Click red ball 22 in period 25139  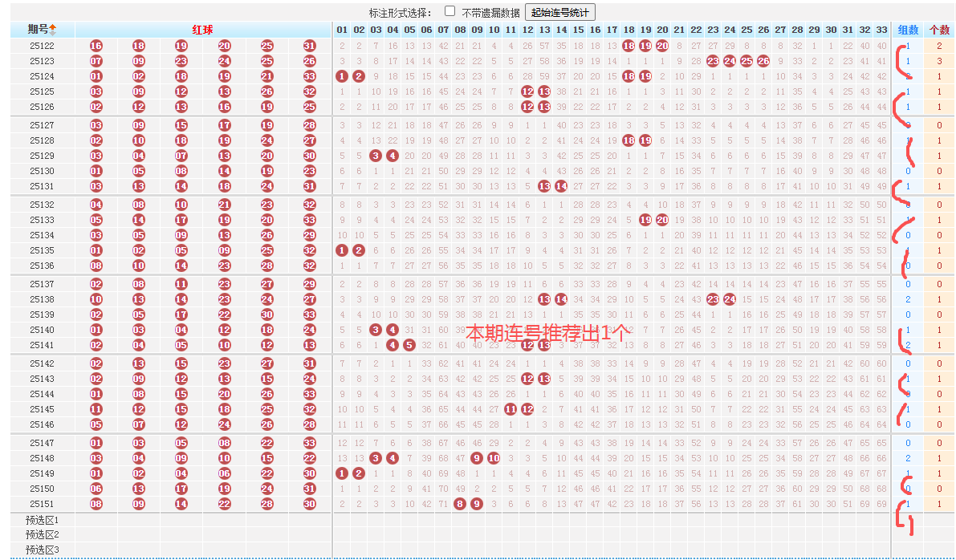click(225, 314)
